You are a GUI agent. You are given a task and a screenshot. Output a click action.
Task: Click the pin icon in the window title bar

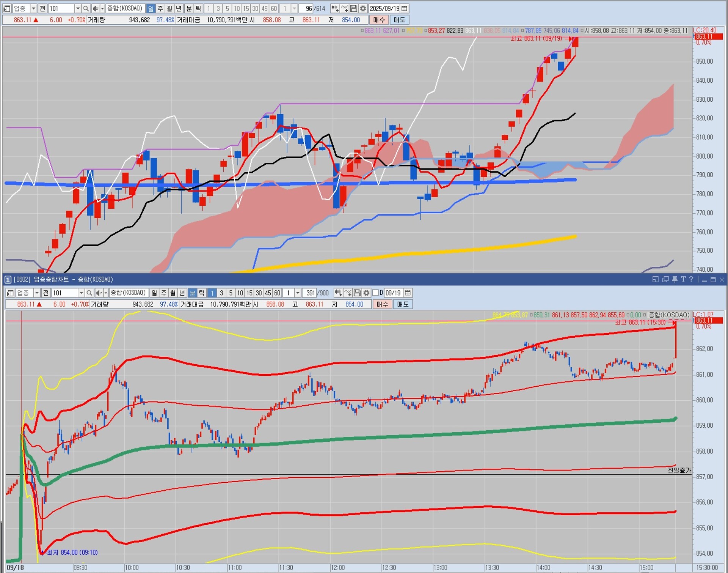[x=675, y=279]
